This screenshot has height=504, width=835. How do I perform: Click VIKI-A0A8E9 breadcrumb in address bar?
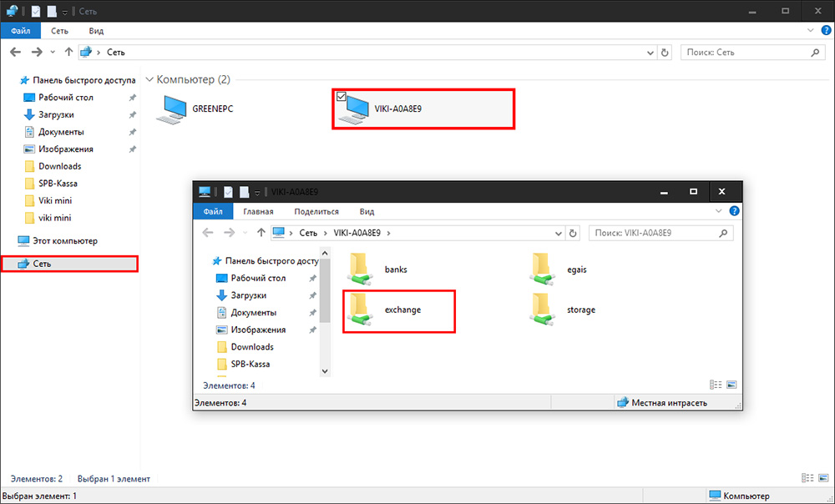(357, 233)
